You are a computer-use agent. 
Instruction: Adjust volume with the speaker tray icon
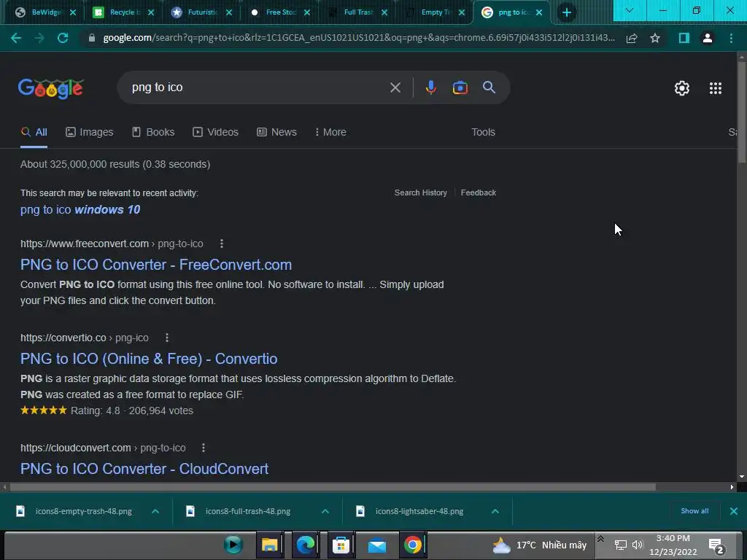click(638, 545)
